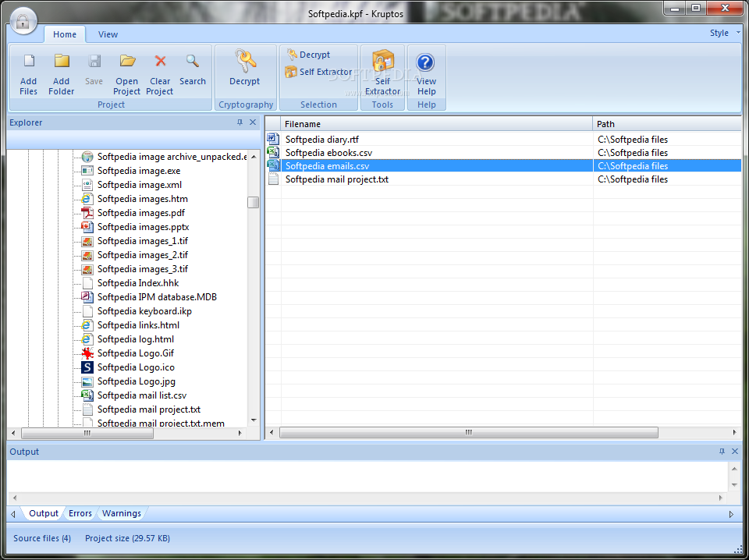Select Softpedia emails.csv in file list
749x560 pixels.
pyautogui.click(x=327, y=166)
